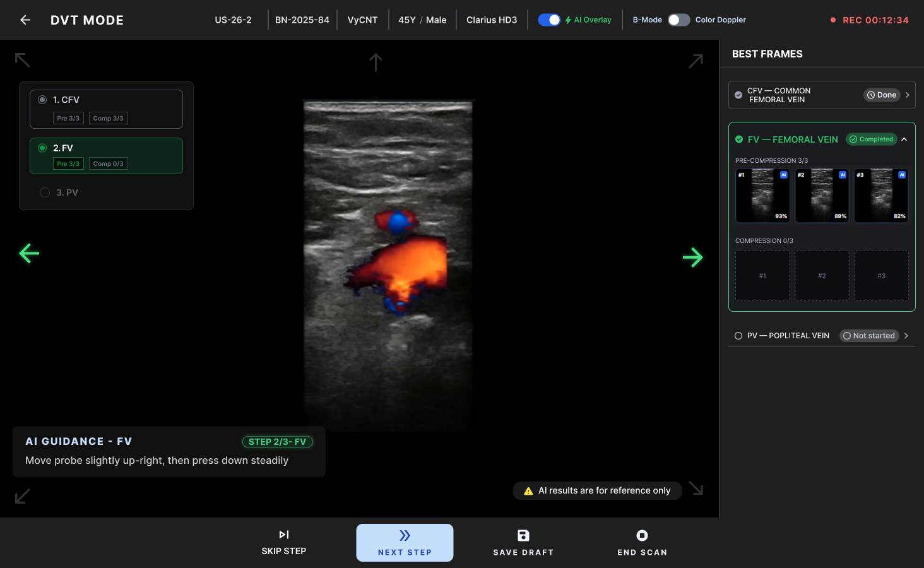Select empty compression slot #2

coord(822,276)
